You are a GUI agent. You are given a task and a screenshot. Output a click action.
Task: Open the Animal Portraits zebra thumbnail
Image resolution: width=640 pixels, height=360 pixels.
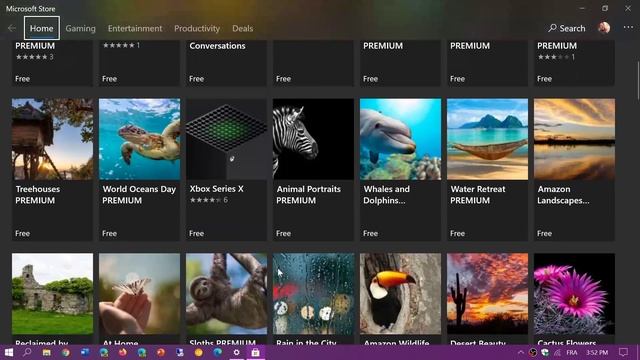pos(313,139)
